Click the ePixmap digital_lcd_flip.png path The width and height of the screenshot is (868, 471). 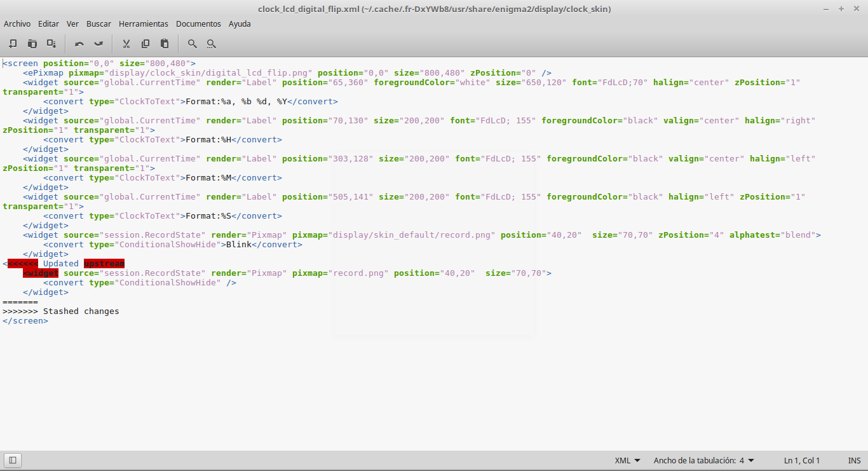click(x=208, y=72)
